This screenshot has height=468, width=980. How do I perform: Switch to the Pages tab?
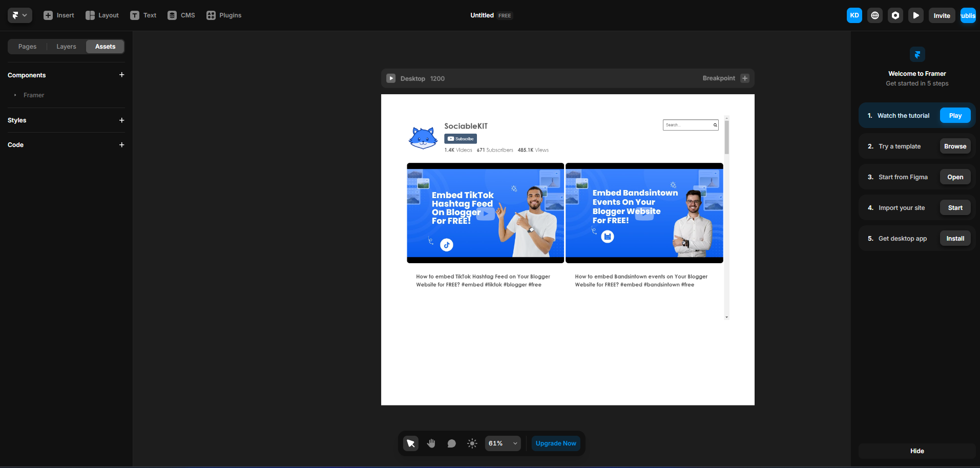click(x=28, y=47)
